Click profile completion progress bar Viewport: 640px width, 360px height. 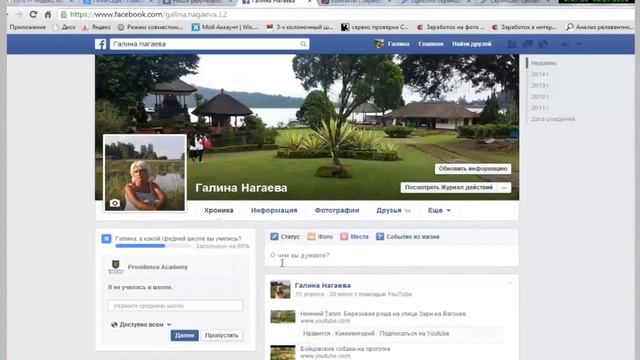pyautogui.click(x=153, y=246)
